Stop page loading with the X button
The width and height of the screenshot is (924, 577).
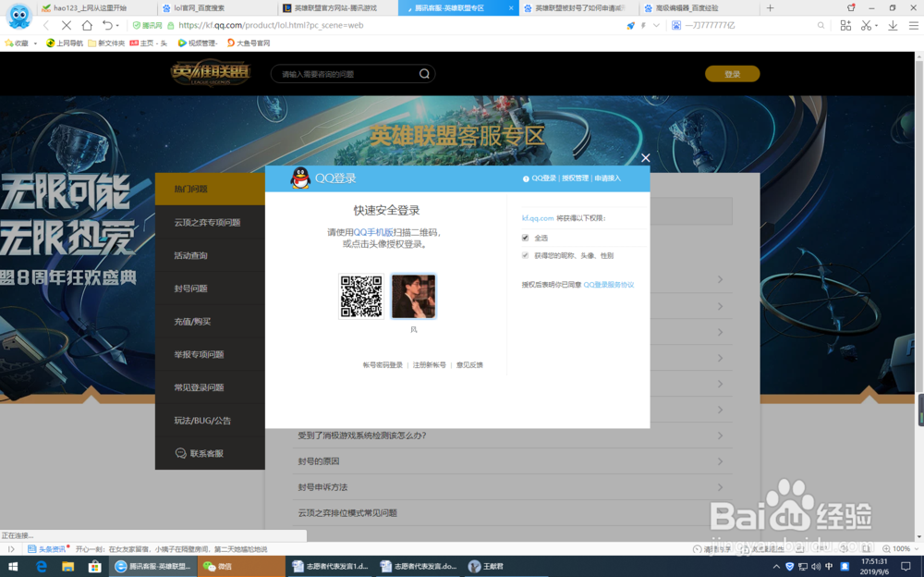(x=66, y=25)
